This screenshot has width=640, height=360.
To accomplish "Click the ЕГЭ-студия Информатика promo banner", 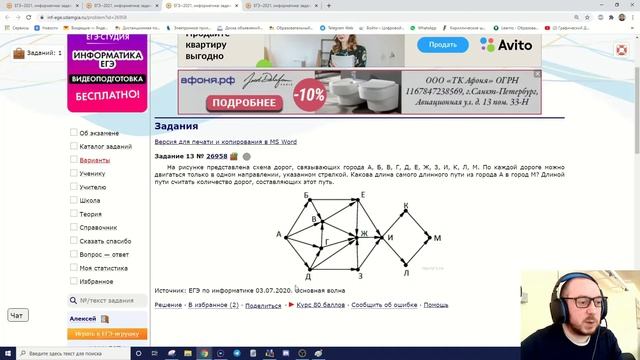I will (107, 73).
